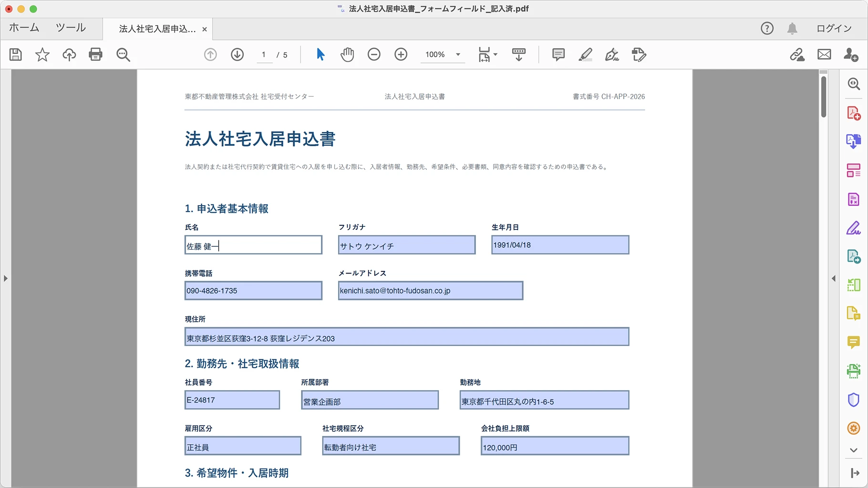Click the vertical document scrollbar thumb
The height and width of the screenshot is (488, 868).
pos(824,97)
